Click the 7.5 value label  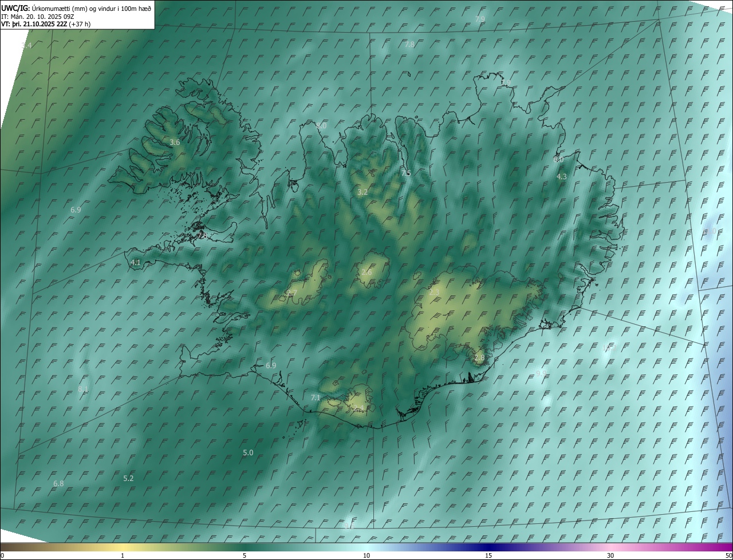coord(406,173)
